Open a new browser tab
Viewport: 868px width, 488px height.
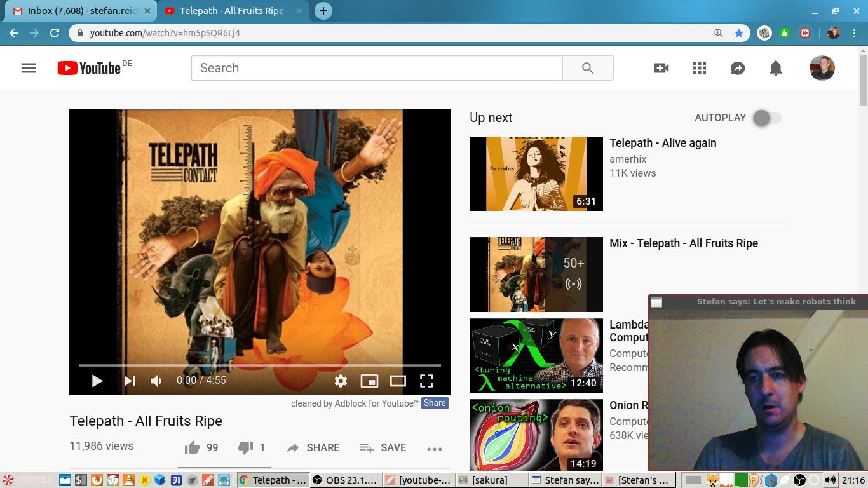pyautogui.click(x=323, y=11)
